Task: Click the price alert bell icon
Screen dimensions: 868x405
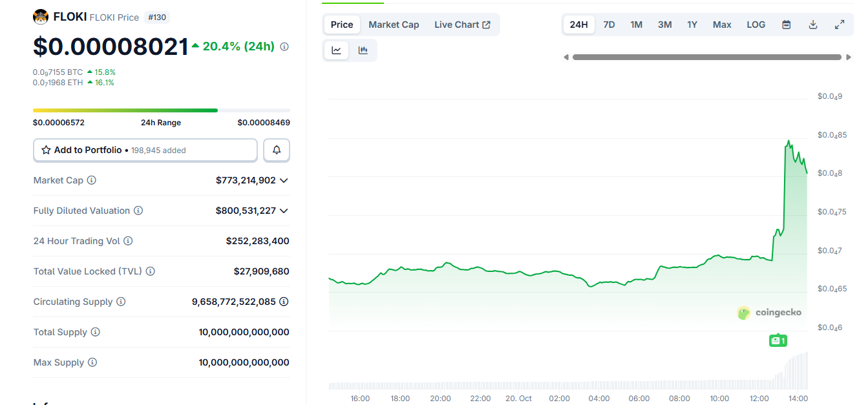Action: [277, 150]
